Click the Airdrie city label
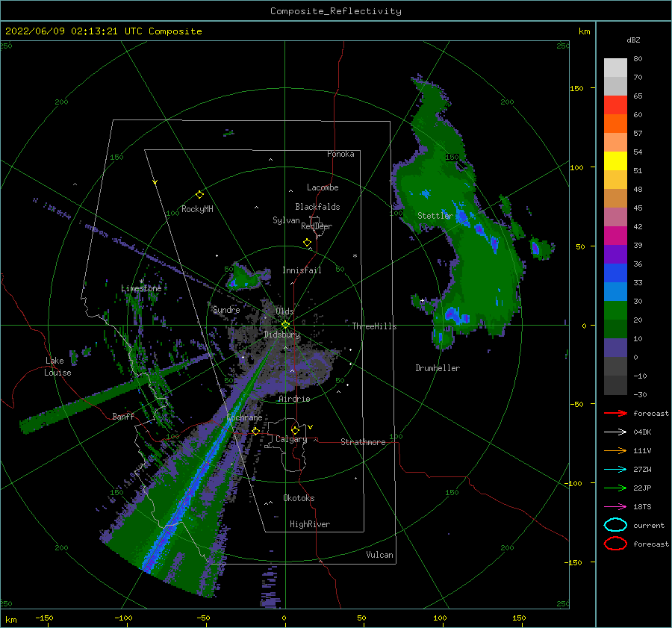This screenshot has height=628, width=672. (294, 399)
